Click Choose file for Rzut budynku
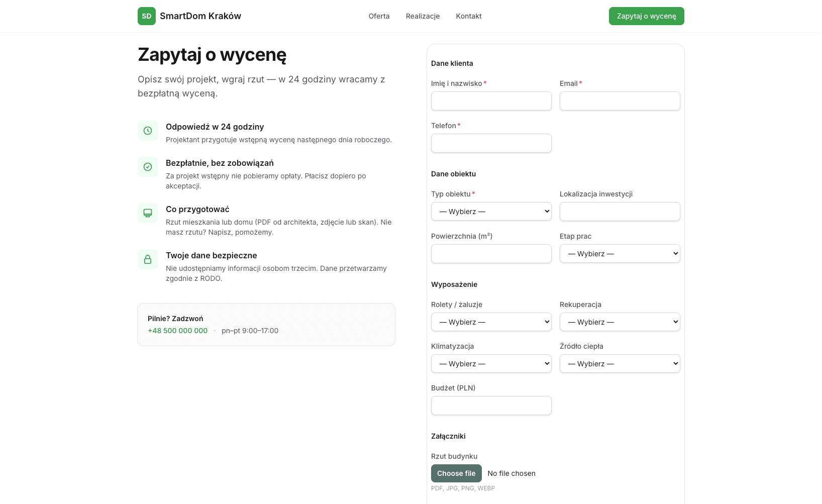Image resolution: width=822 pixels, height=504 pixels. tap(456, 473)
